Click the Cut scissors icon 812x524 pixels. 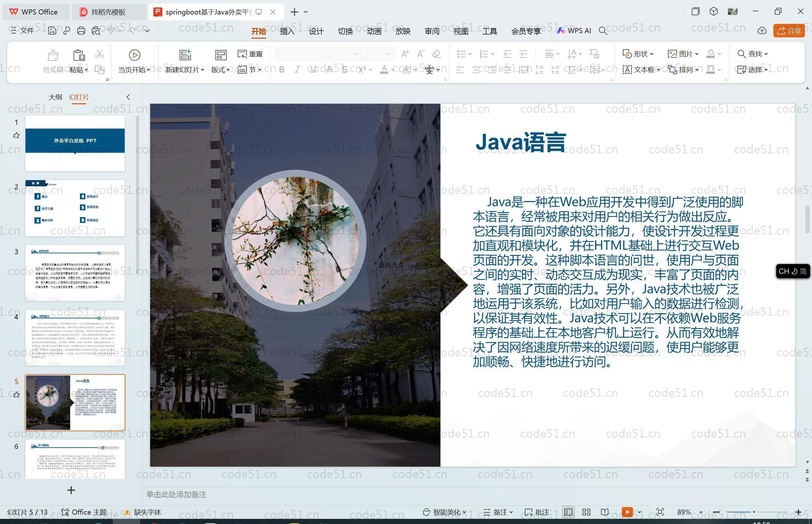[99, 54]
